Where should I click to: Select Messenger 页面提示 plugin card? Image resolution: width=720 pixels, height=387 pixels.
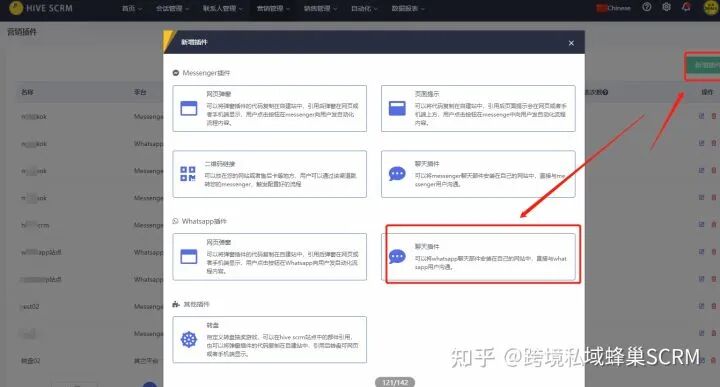click(x=478, y=108)
